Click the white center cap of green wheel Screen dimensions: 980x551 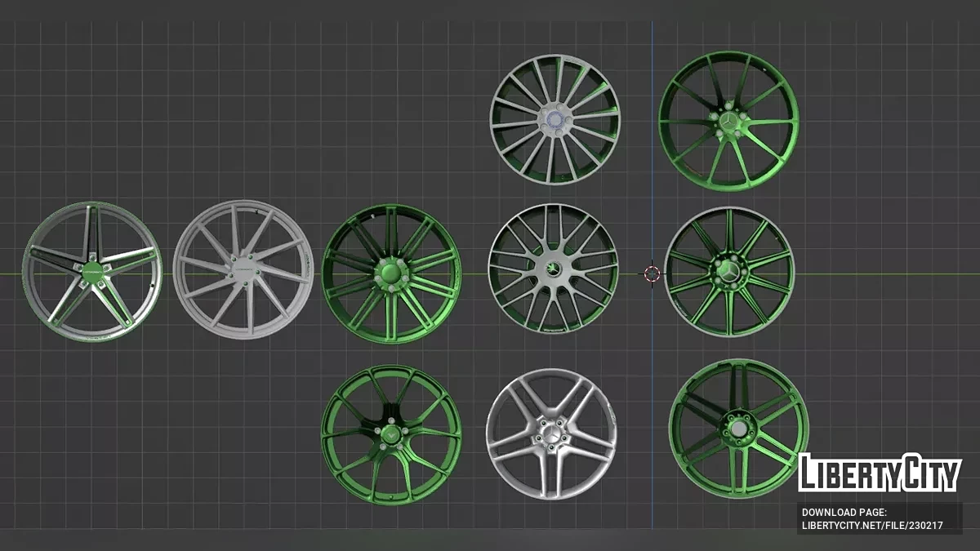pos(738,428)
